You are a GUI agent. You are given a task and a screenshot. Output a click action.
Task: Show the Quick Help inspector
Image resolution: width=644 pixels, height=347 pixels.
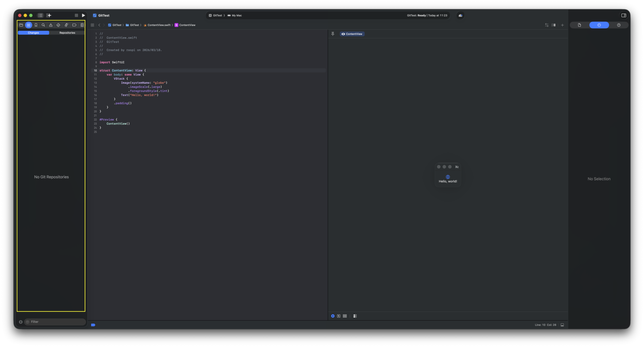click(x=619, y=25)
